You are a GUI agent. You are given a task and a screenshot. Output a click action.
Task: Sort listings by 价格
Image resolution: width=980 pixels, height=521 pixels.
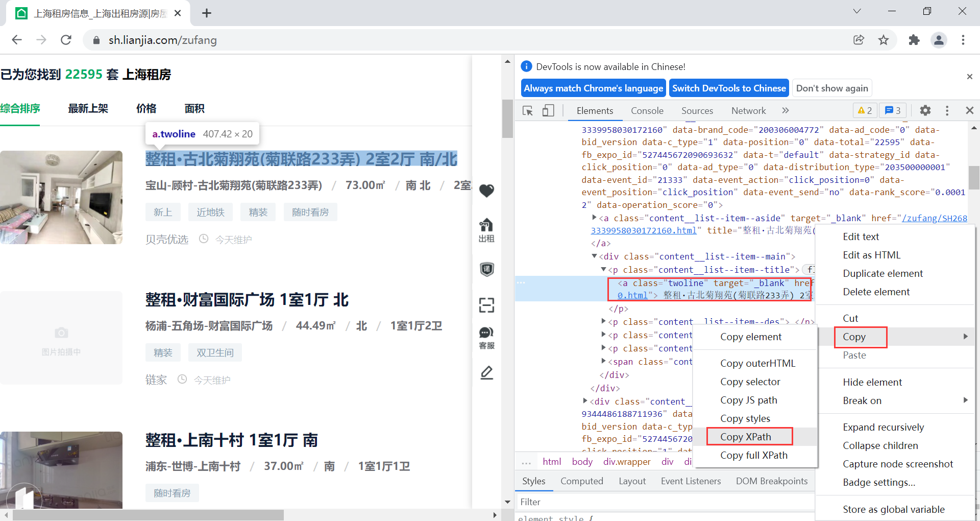click(x=146, y=108)
